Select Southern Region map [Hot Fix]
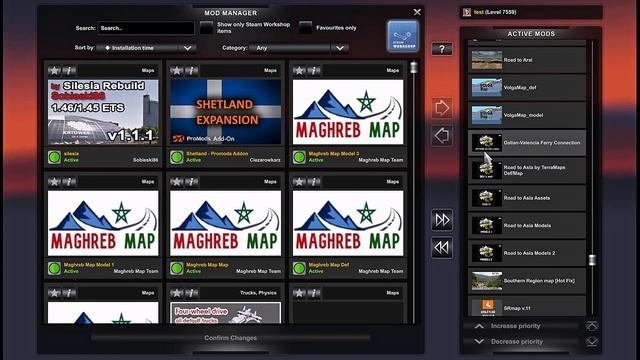The width and height of the screenshot is (640, 360). tap(527, 281)
